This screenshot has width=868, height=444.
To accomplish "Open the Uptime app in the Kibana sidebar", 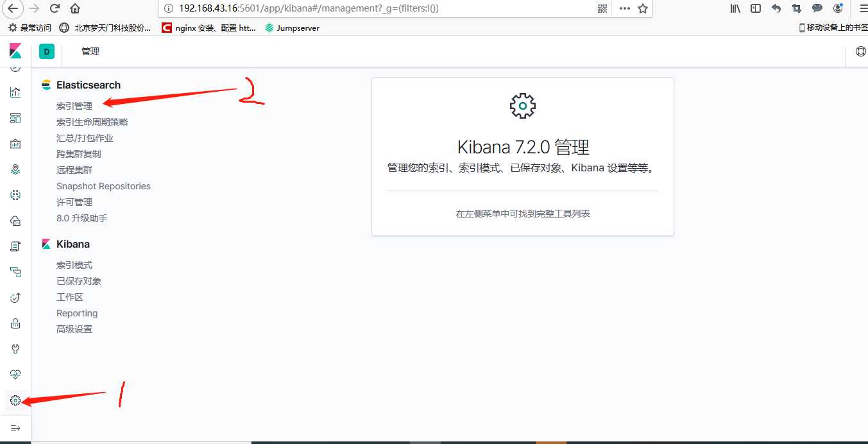I will click(x=15, y=298).
